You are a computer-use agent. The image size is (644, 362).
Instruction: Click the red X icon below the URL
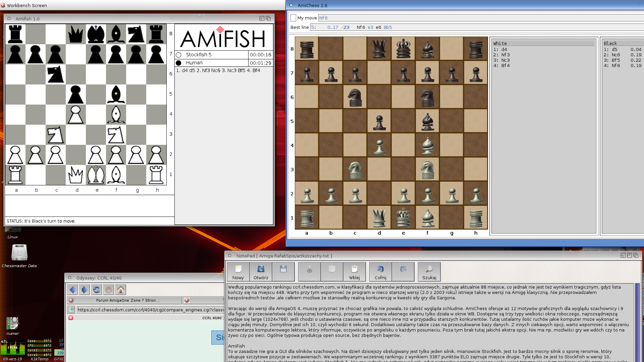pos(71,318)
